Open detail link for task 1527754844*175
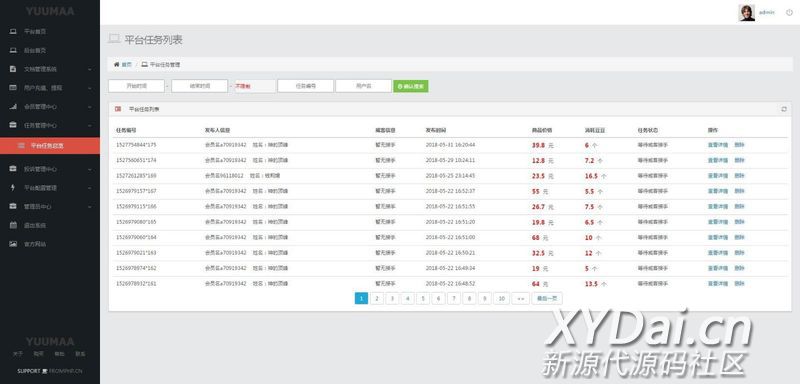The image size is (800, 384). click(718, 145)
